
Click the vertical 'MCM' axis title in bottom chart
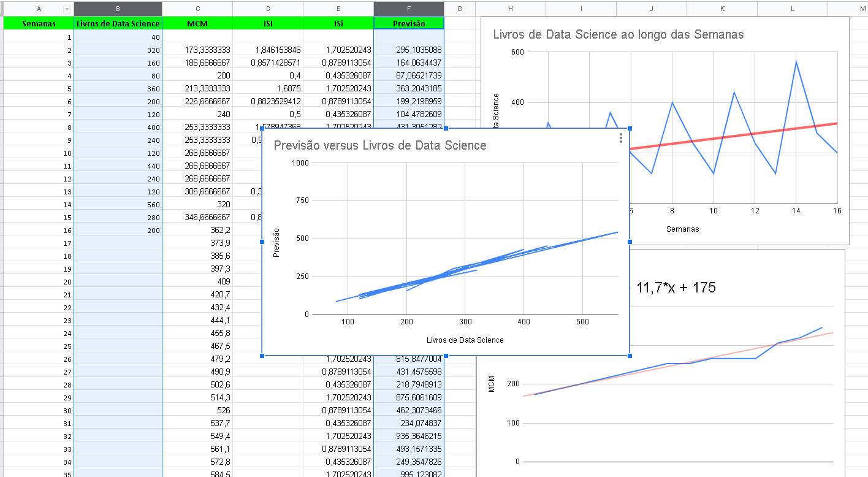click(x=492, y=384)
